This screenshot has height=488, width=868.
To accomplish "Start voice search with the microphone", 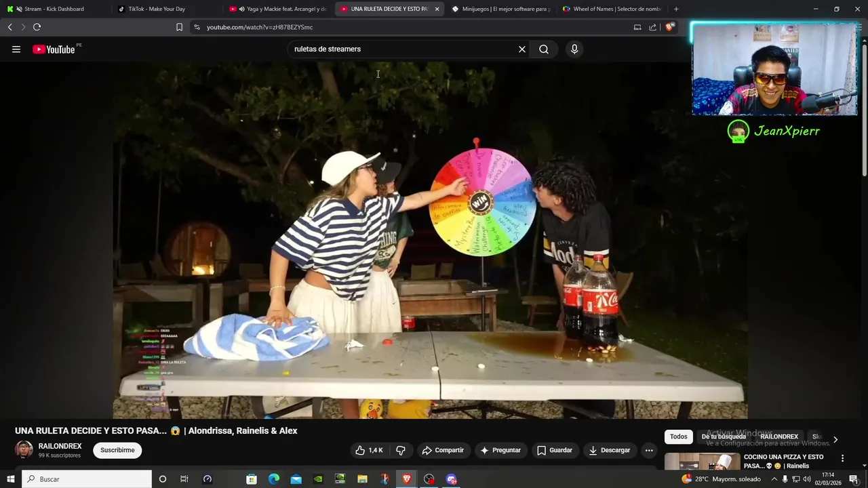I will point(574,49).
